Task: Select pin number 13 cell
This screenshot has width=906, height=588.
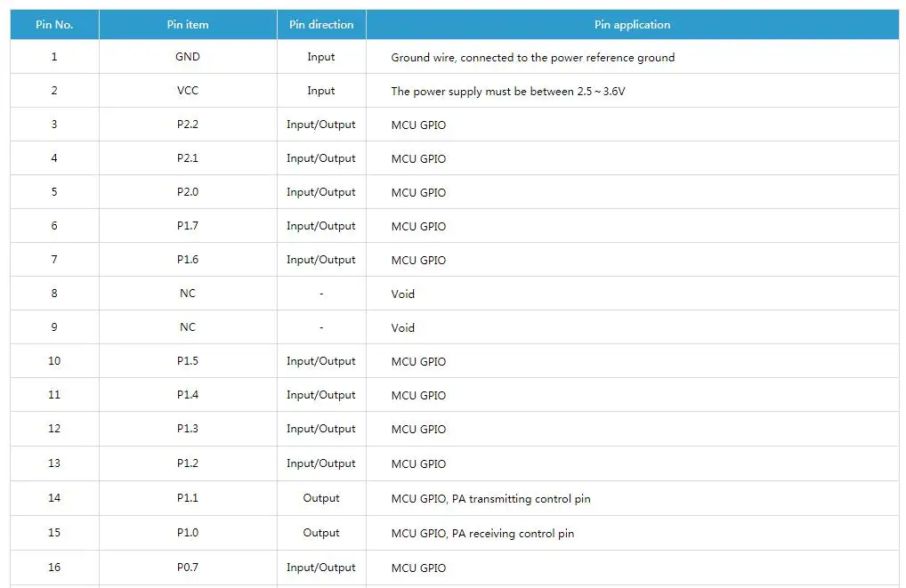Action: (x=54, y=463)
